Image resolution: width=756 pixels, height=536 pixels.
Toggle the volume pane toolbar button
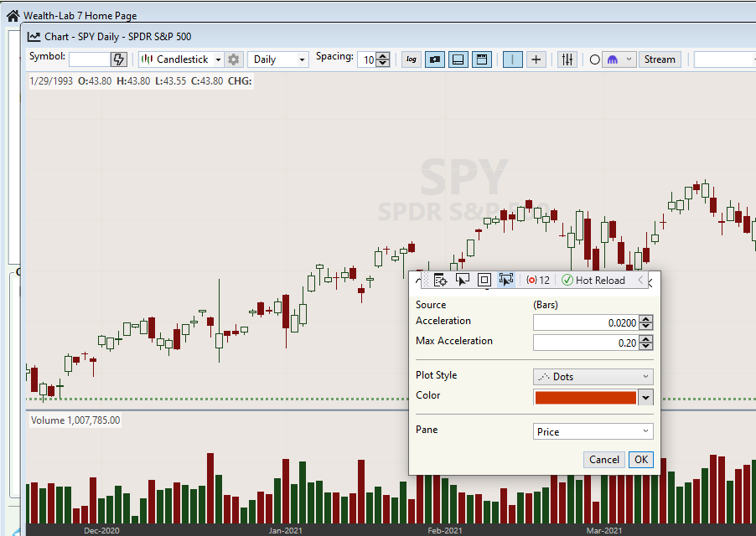(458, 59)
